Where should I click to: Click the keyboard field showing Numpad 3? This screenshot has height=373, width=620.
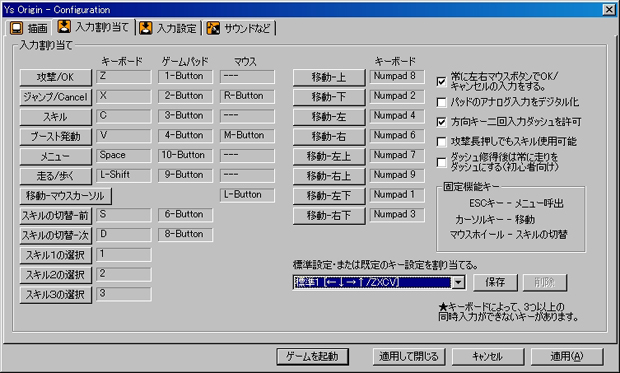coord(397,215)
